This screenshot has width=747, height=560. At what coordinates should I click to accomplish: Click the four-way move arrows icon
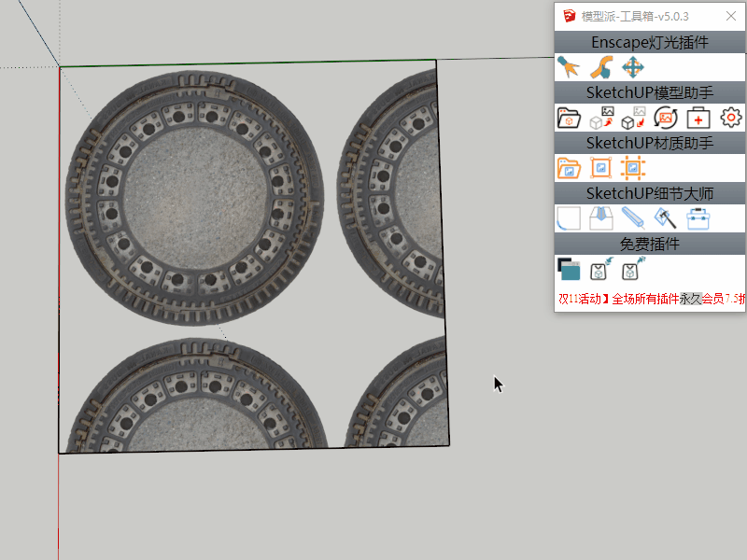click(x=633, y=67)
